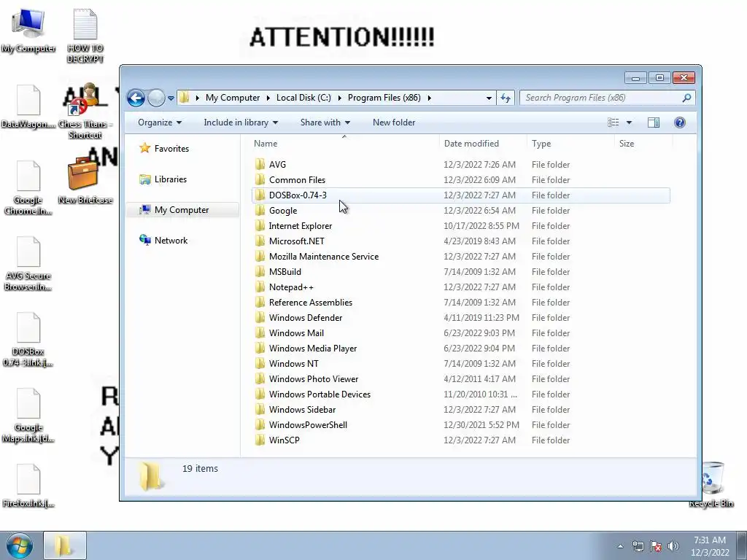The height and width of the screenshot is (560, 747).
Task: Sort by Name column header
Action: [x=344, y=144]
